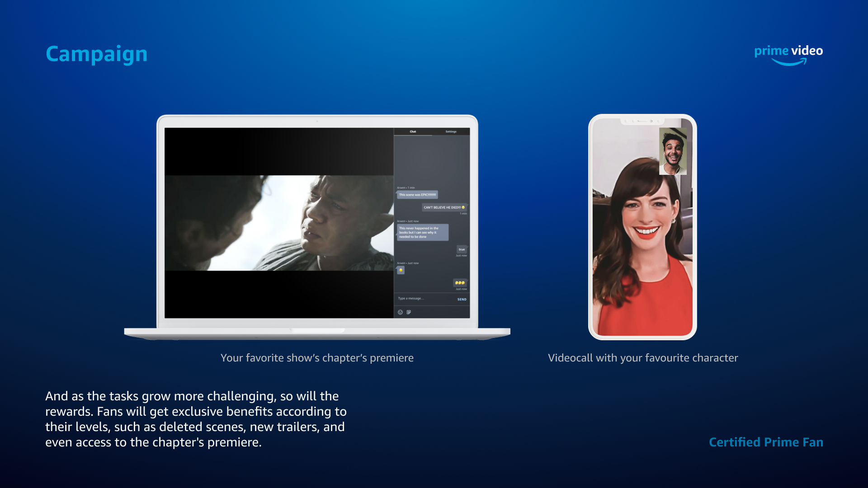Tap the caller's self-view thumbnail on phone

(673, 151)
